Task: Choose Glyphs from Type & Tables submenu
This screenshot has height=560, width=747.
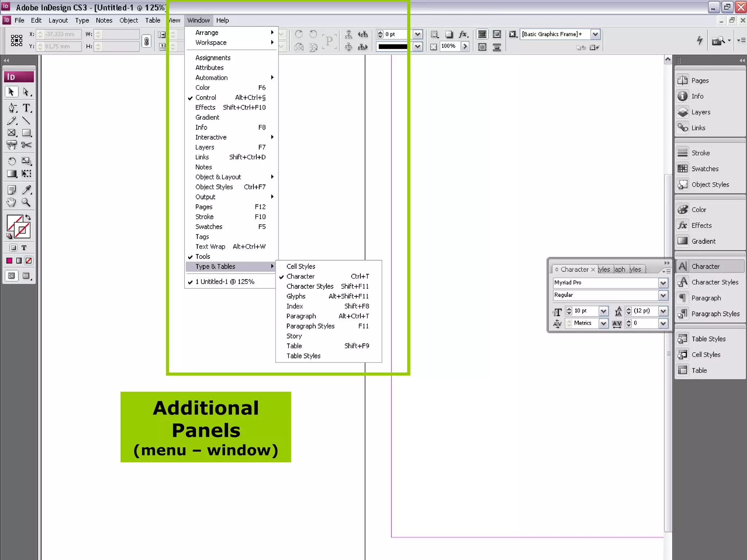Action: click(x=328, y=296)
